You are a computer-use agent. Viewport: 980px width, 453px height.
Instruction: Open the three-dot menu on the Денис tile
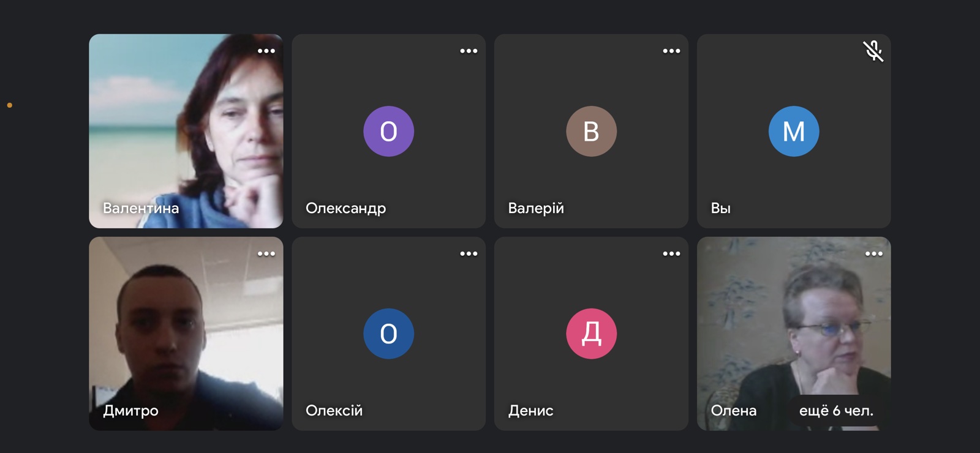[x=671, y=253]
